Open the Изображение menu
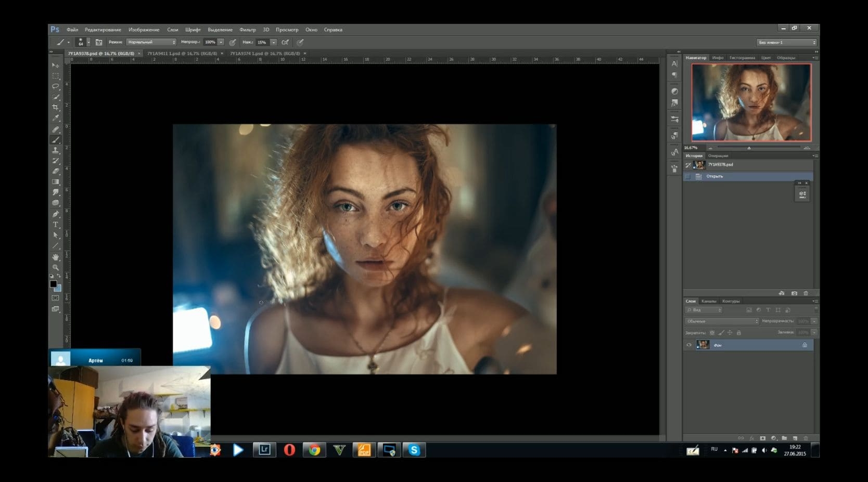 tap(144, 30)
